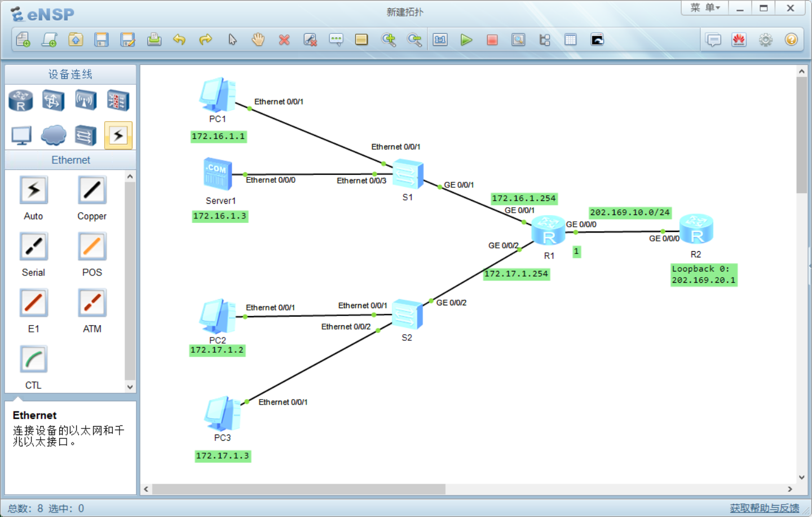Click the 获取帮助与反馈 link
The image size is (812, 517).
(x=765, y=508)
